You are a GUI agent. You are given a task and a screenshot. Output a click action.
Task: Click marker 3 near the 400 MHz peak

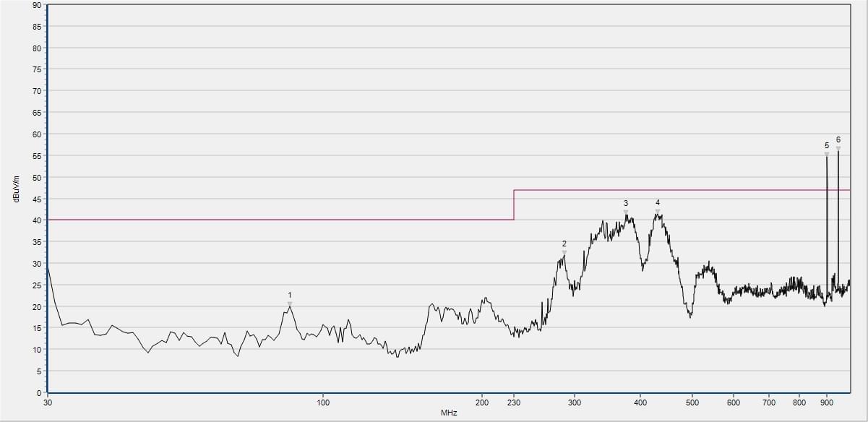tap(626, 211)
